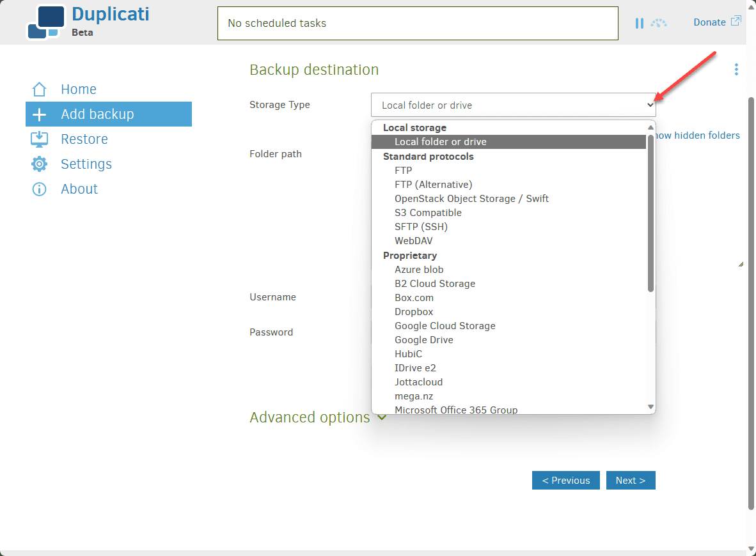756x556 pixels.
Task: Open the three-dot options menu
Action: pos(736,70)
